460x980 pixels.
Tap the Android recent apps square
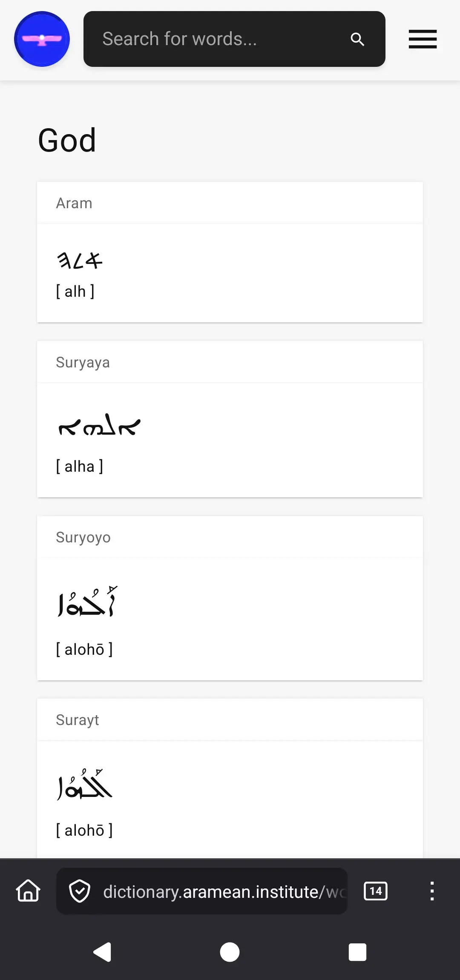(x=357, y=952)
